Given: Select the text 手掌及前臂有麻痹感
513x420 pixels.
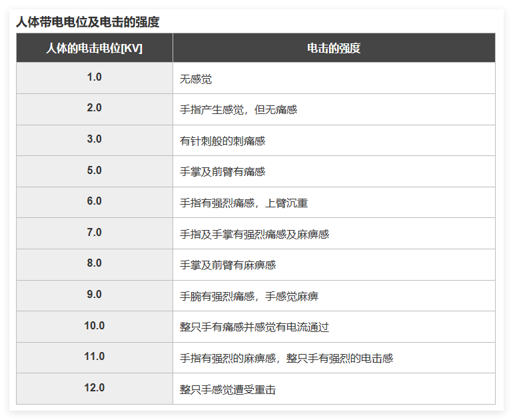Looking at the screenshot, I should (x=228, y=265).
